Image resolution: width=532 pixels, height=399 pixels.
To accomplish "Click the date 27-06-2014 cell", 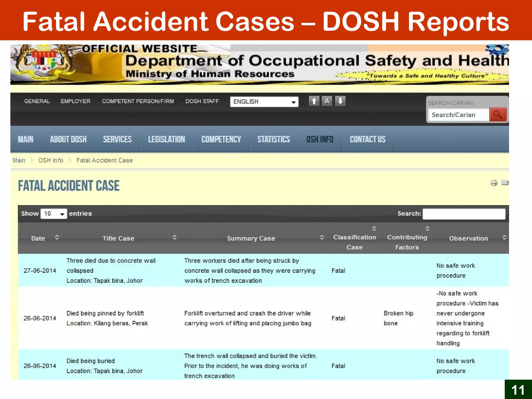I will (40, 271).
